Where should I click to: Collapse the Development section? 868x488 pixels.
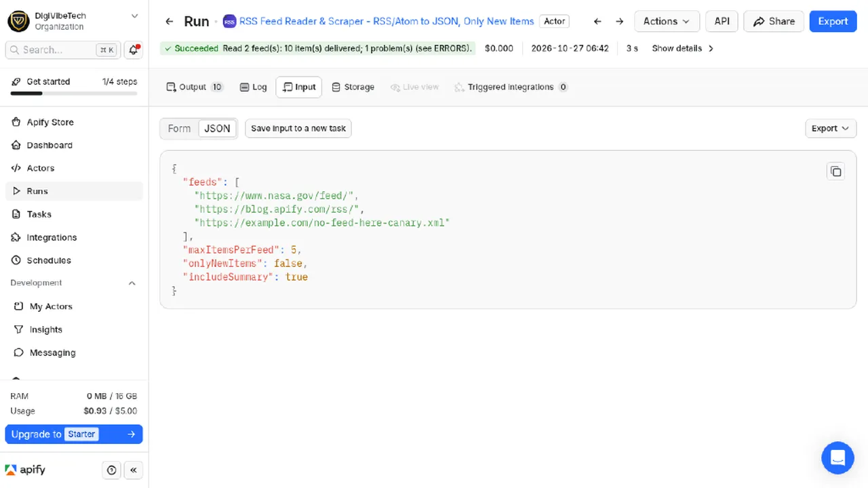(x=132, y=283)
